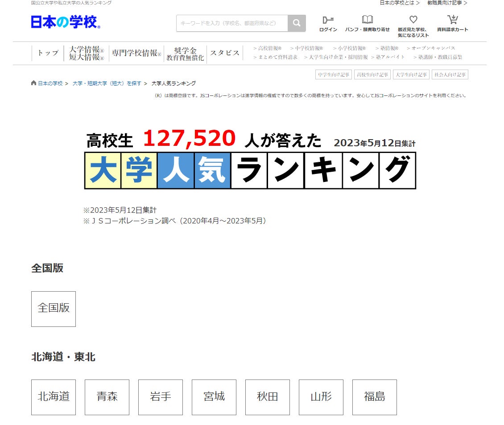Click the home icon in breadcrumb
This screenshot has width=504, height=425.
coord(33,83)
